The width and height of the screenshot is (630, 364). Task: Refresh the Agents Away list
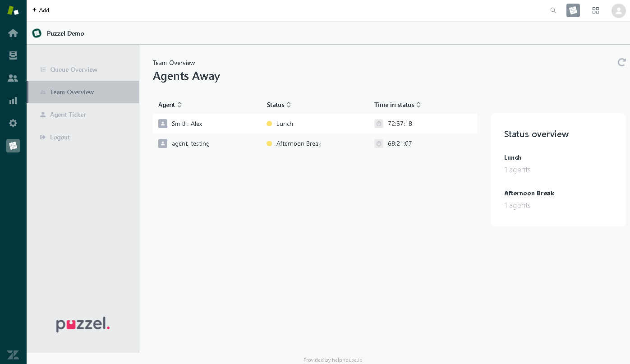621,62
